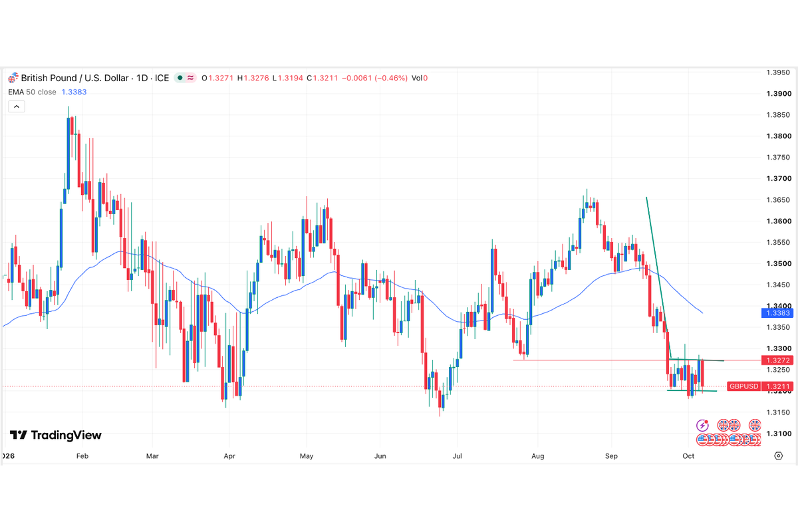Viewport: 798px width, 532px height.
Task: Select the 1D interval label
Action: (x=142, y=78)
